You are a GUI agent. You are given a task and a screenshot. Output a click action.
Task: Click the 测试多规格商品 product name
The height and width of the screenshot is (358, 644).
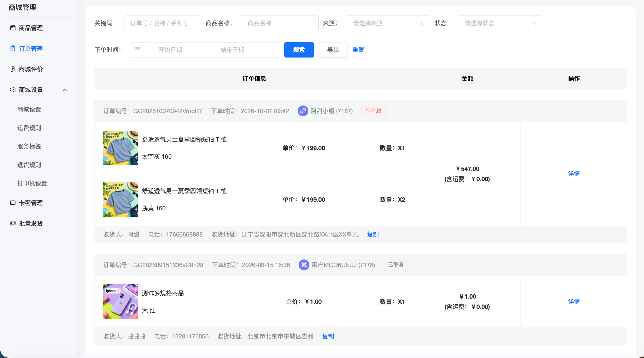click(163, 293)
